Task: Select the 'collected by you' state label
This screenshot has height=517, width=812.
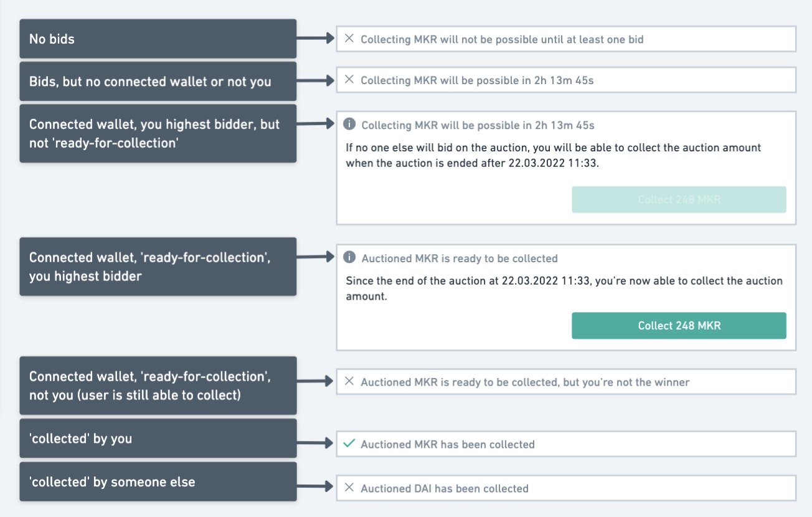Action: [x=158, y=437]
